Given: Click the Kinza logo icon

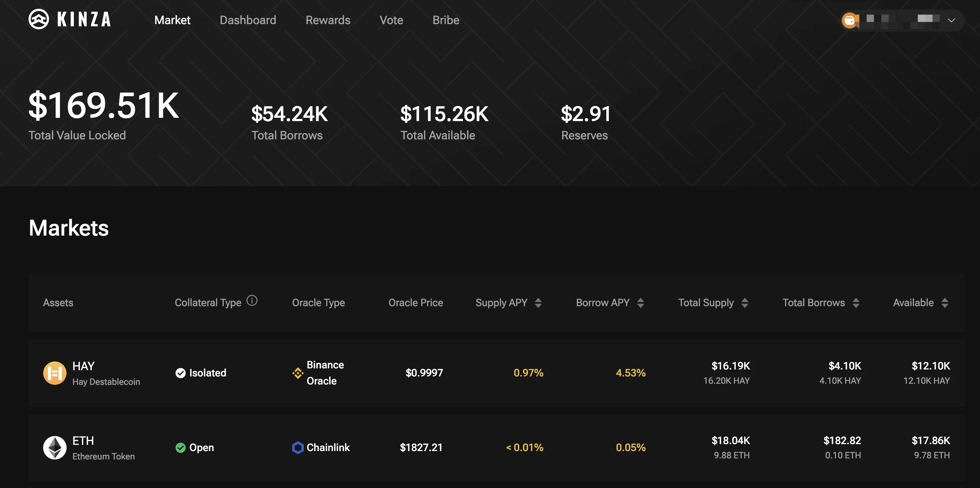Looking at the screenshot, I should click(x=39, y=19).
